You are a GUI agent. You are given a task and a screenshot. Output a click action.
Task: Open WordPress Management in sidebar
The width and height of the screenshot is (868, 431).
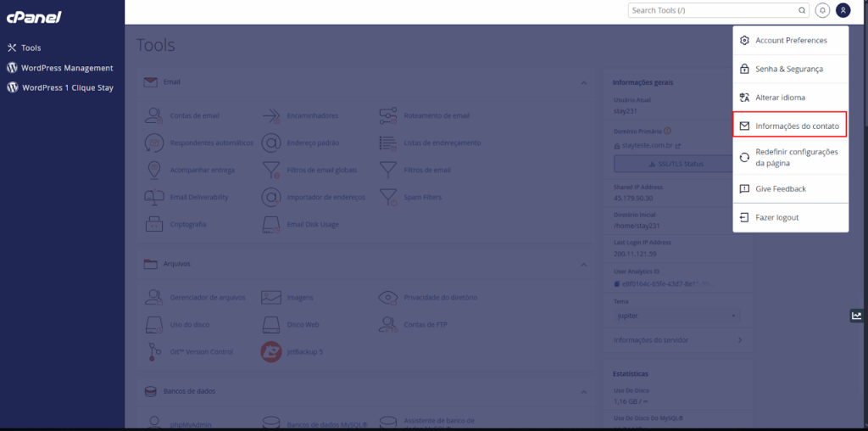67,68
